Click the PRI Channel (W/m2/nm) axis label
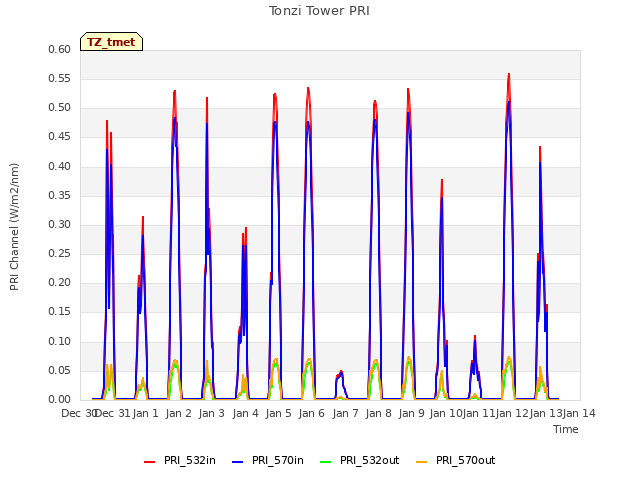The height and width of the screenshot is (480, 640). 14,227
